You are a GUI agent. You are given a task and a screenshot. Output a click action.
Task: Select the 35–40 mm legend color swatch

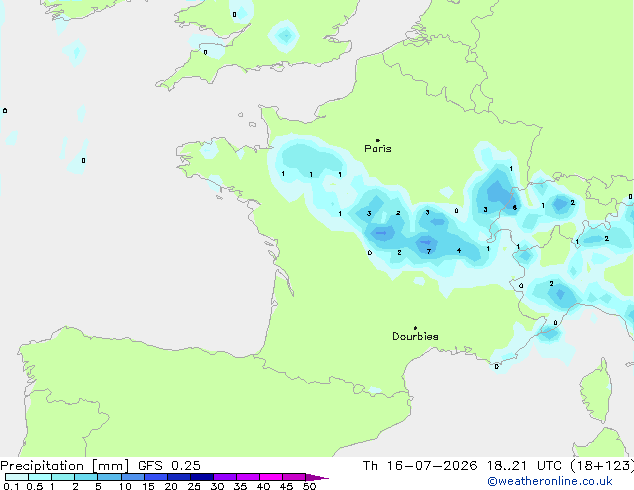[x=248, y=477]
